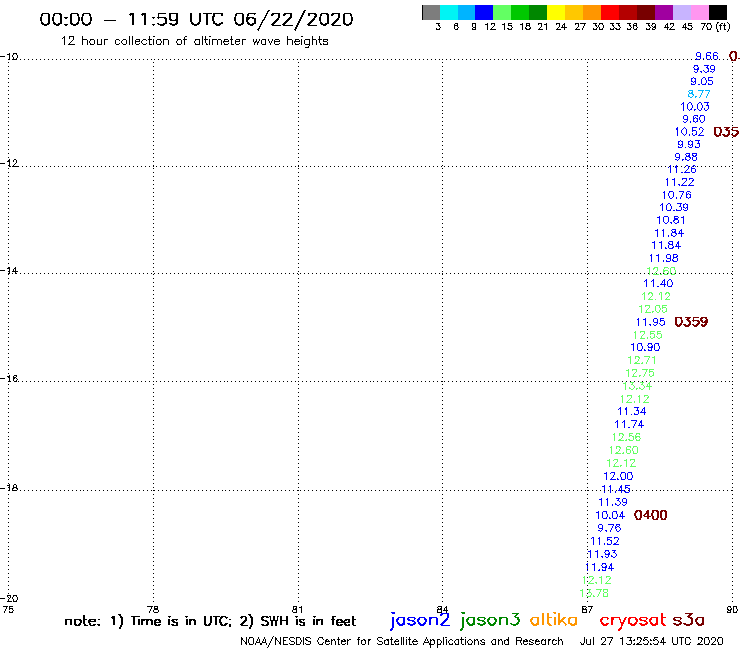Click the 11.39 wave height value
The width and height of the screenshot is (740, 650).
[x=613, y=502]
